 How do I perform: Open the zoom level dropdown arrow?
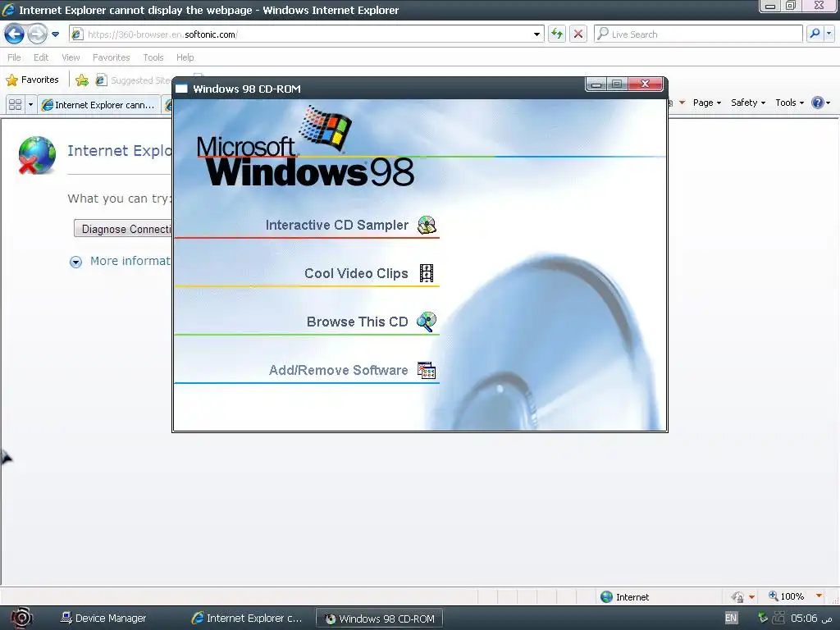pos(819,596)
